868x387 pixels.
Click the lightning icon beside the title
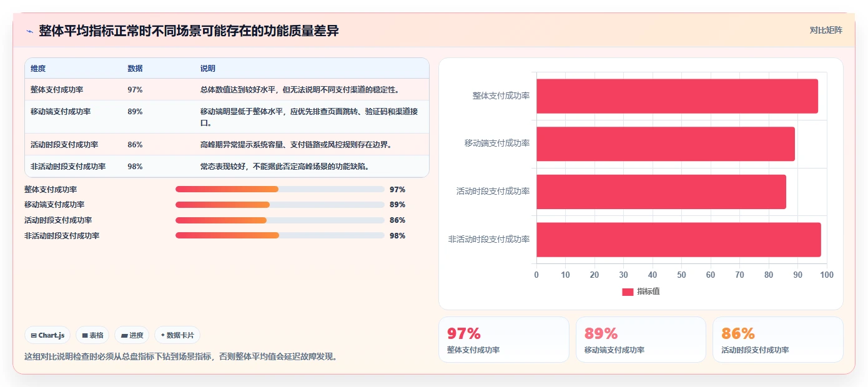tap(29, 31)
